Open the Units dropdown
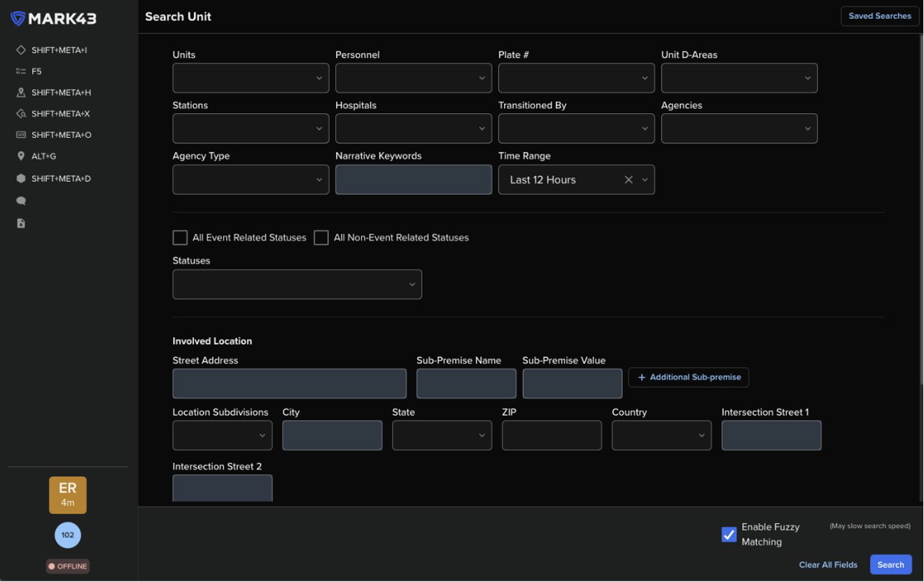The image size is (924, 582). point(250,78)
